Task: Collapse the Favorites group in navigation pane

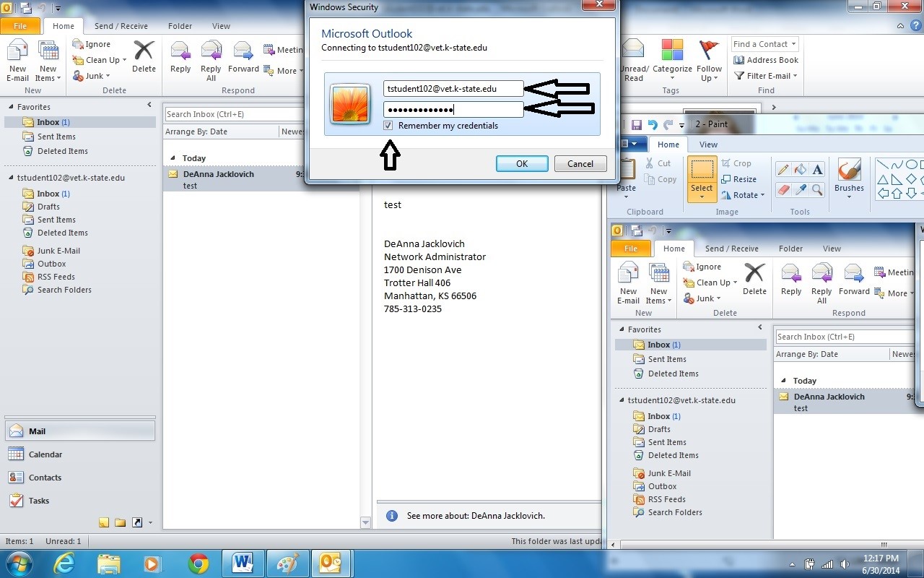Action: click(11, 107)
